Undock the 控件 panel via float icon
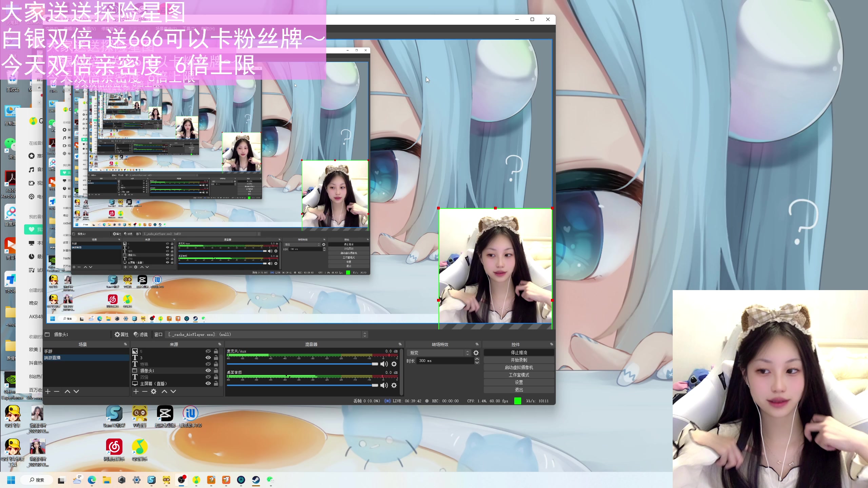This screenshot has height=488, width=868. (x=551, y=344)
